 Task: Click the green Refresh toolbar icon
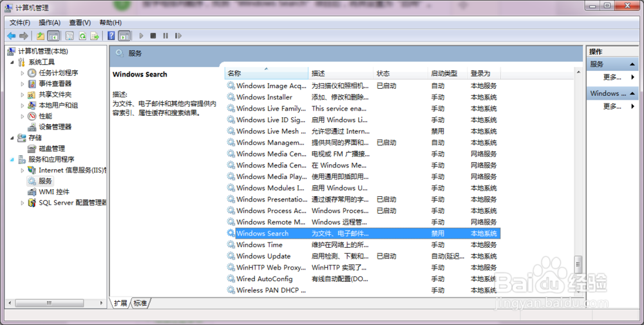point(82,36)
